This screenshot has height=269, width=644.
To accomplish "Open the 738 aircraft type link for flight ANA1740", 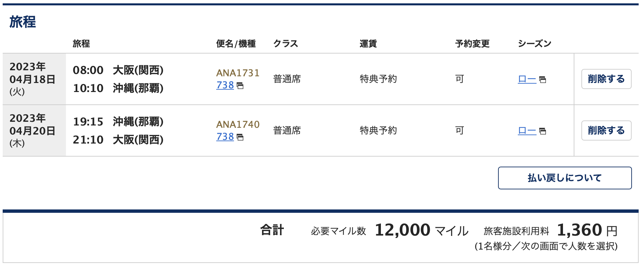I will coord(225,137).
